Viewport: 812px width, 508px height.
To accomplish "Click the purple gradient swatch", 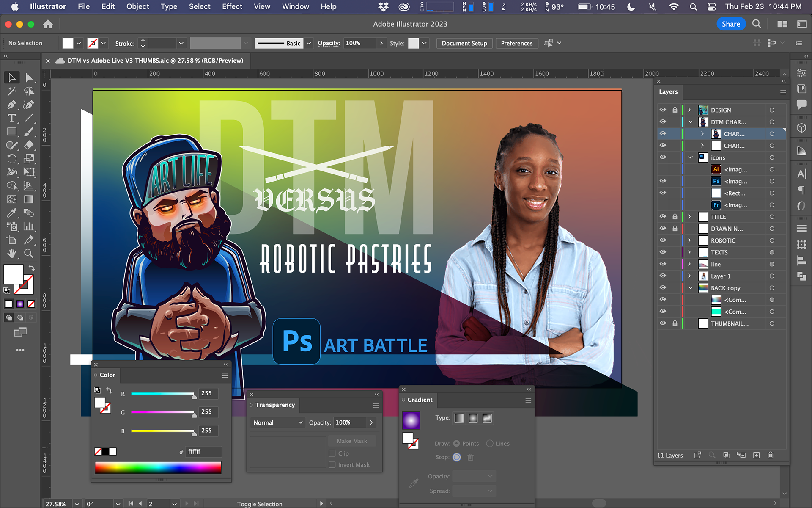I will (411, 420).
